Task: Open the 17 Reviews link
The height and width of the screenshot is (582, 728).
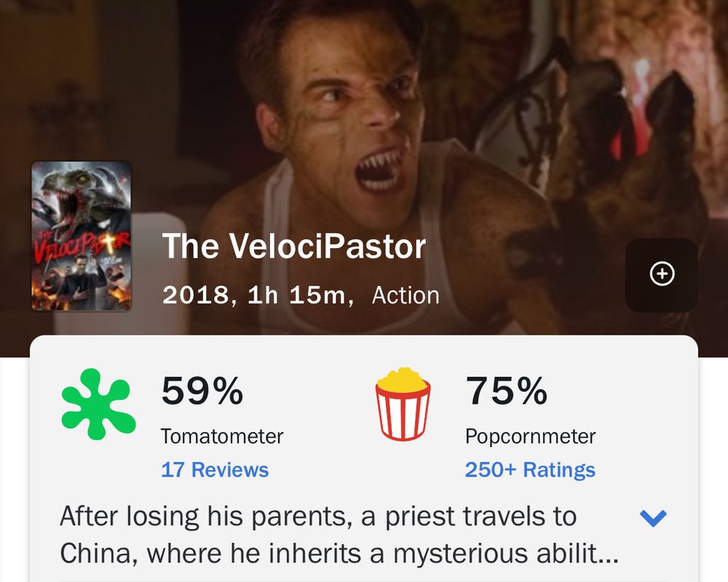Action: 213,471
